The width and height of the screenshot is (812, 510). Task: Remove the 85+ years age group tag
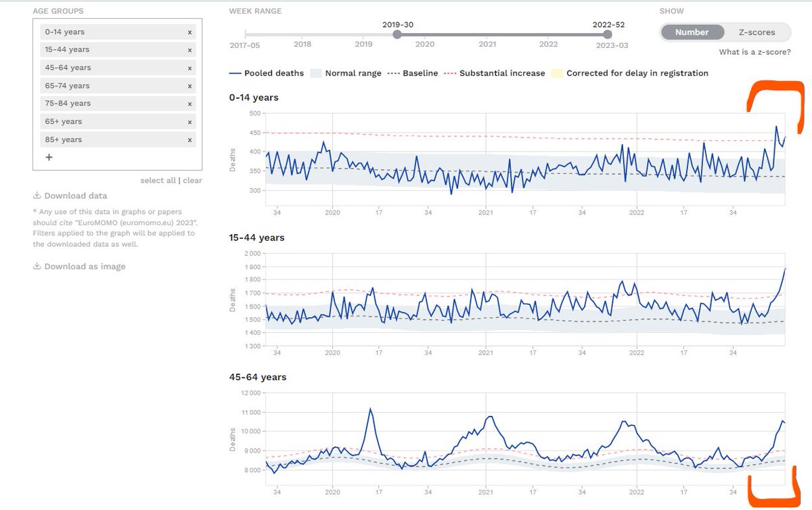pos(189,140)
